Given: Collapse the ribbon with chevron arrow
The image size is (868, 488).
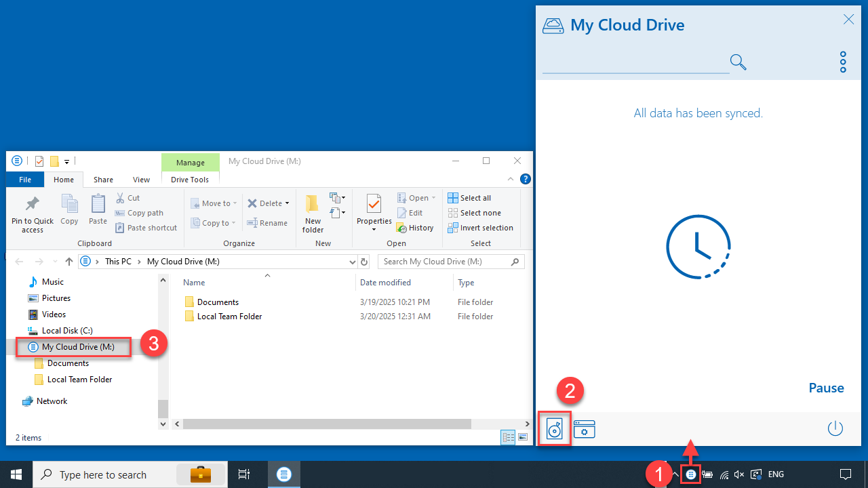Looking at the screenshot, I should click(x=511, y=180).
